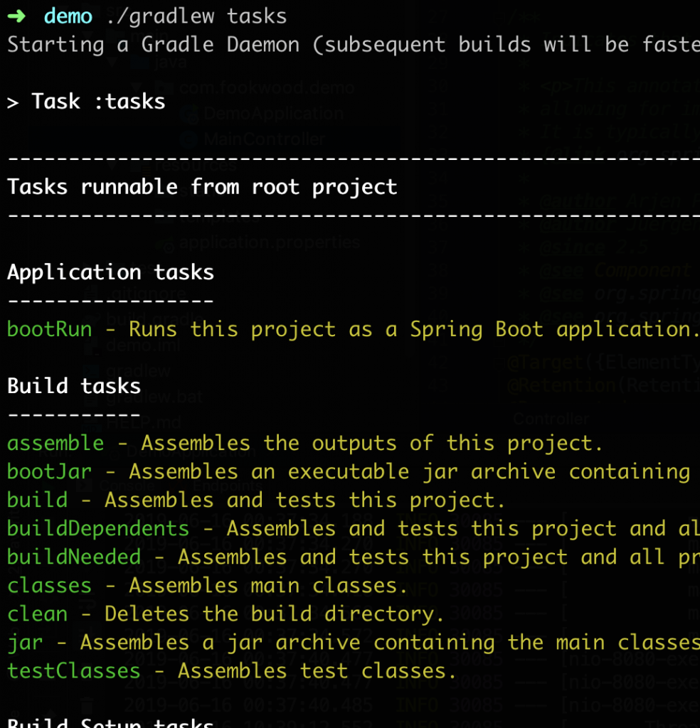Image resolution: width=700 pixels, height=728 pixels.
Task: Click the "Tasks runnable from root project" heading
Action: (202, 187)
